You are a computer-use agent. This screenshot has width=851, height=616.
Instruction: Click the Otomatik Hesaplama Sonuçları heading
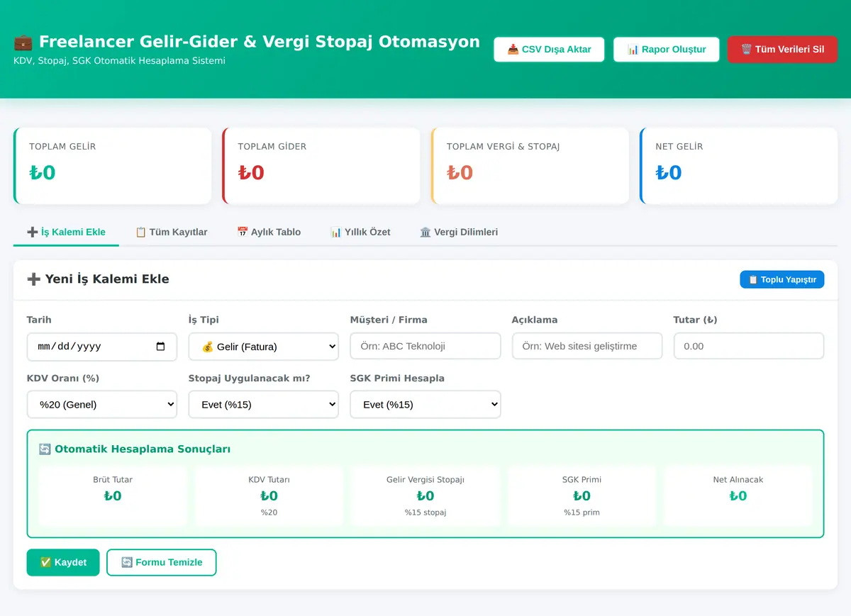click(135, 449)
